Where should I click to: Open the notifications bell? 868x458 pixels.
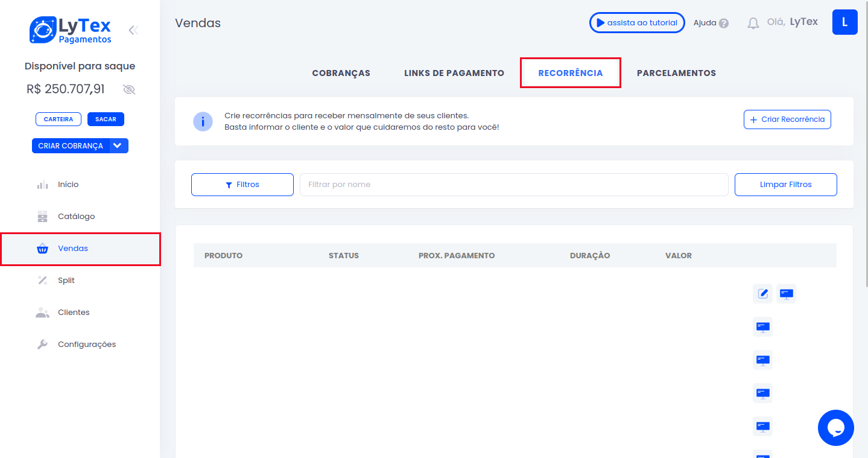click(753, 23)
